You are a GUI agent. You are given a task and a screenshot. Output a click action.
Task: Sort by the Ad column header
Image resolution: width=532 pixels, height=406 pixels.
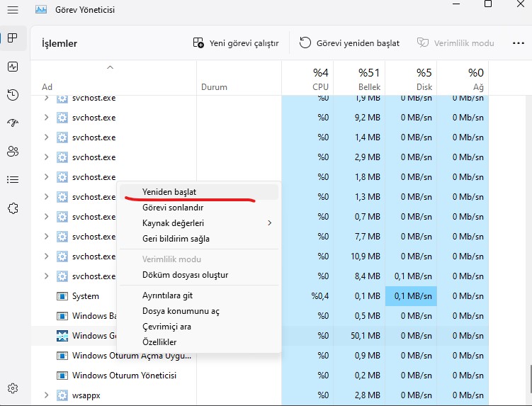[113, 78]
